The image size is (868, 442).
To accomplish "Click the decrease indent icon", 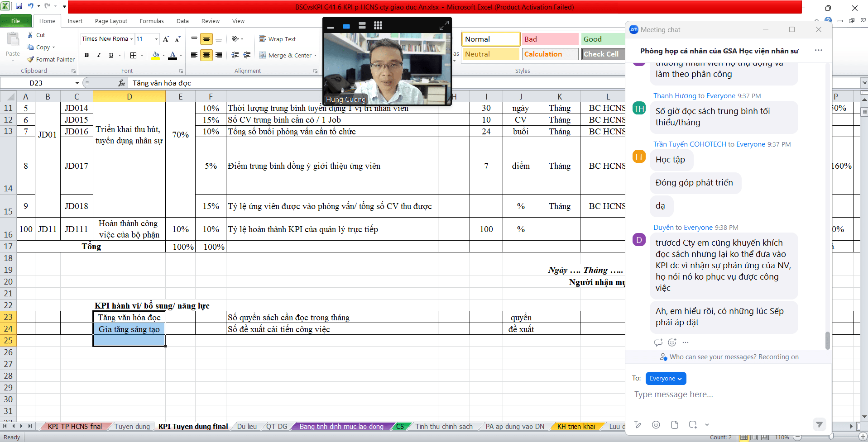I will point(235,55).
